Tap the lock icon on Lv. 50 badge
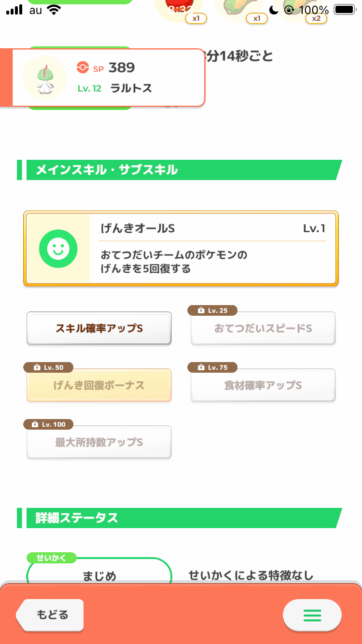This screenshot has height=644, width=362. (37, 367)
